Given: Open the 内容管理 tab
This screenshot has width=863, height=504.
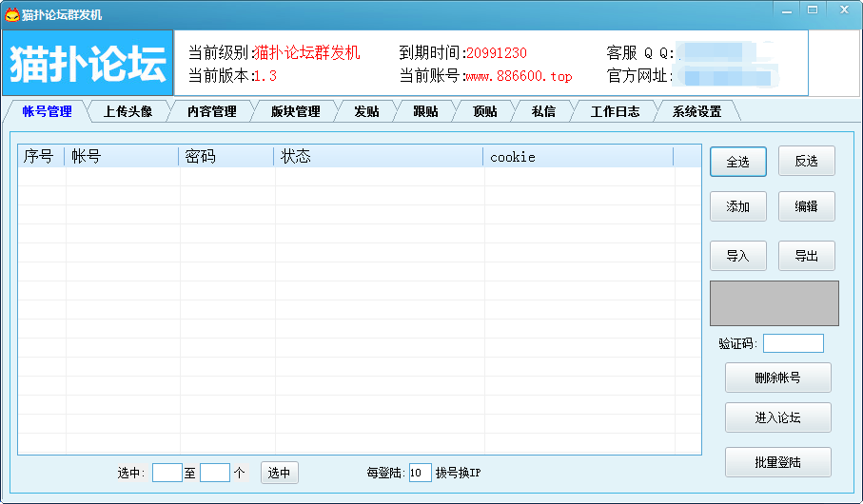Looking at the screenshot, I should point(211,111).
